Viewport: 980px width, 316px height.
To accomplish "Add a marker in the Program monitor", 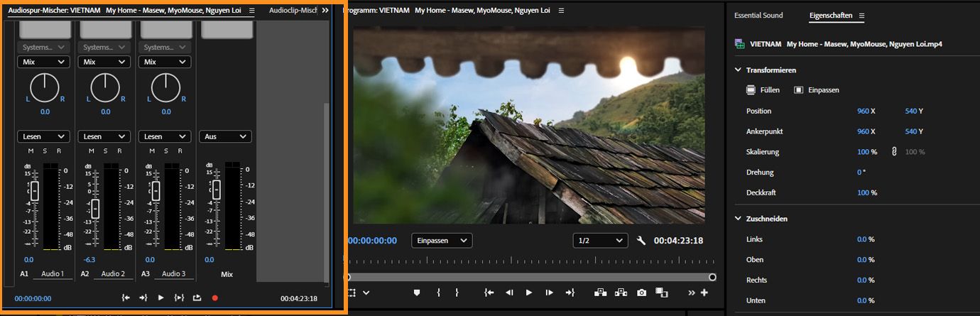I will tap(417, 293).
